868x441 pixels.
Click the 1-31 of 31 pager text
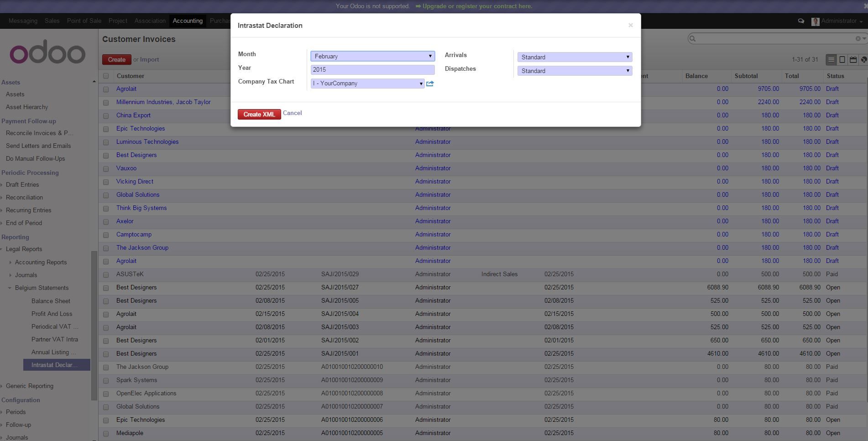click(805, 59)
